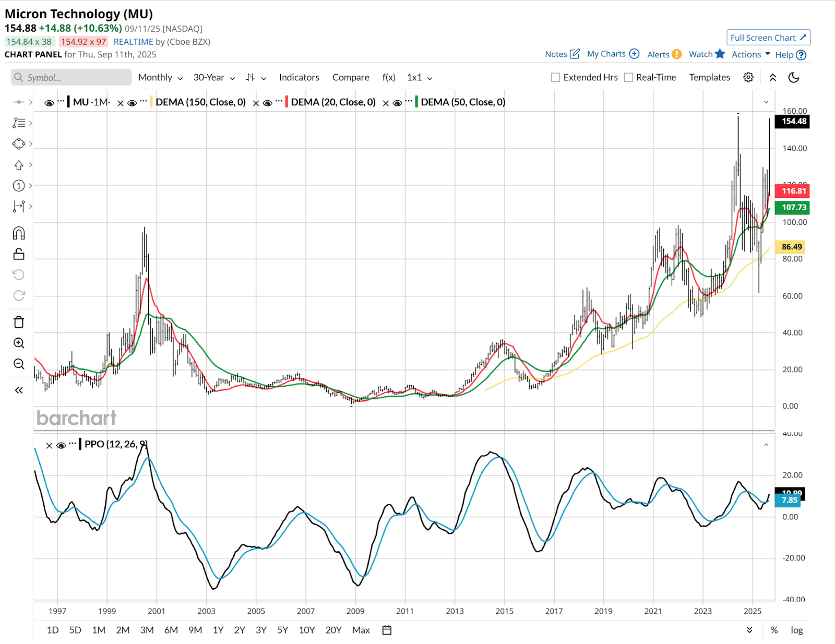Open DEMA 150 options dots
Screen dimensions: 835x644
coord(144,101)
